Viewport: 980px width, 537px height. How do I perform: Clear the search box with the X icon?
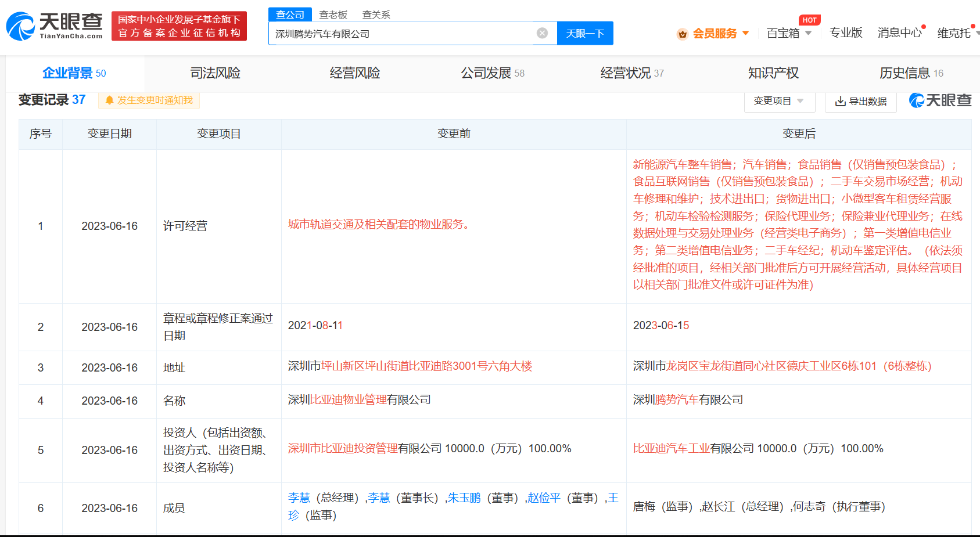pyautogui.click(x=542, y=33)
